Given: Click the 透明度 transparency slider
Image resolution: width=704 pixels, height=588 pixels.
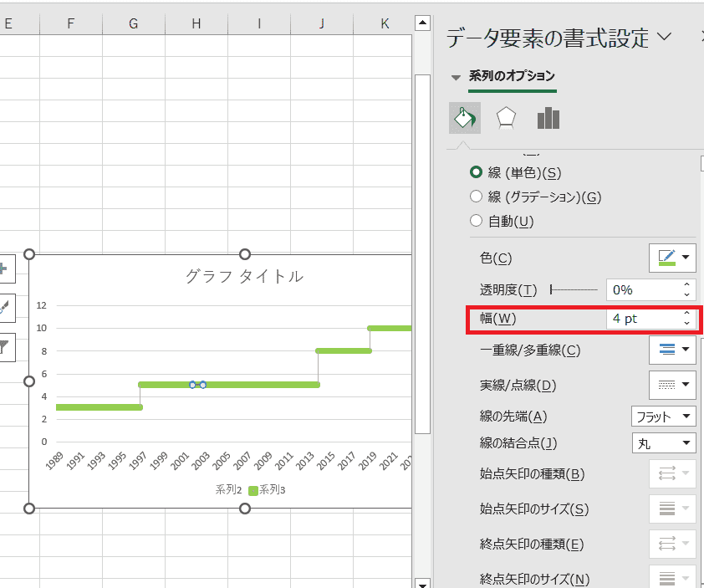Looking at the screenshot, I should click(x=574, y=290).
